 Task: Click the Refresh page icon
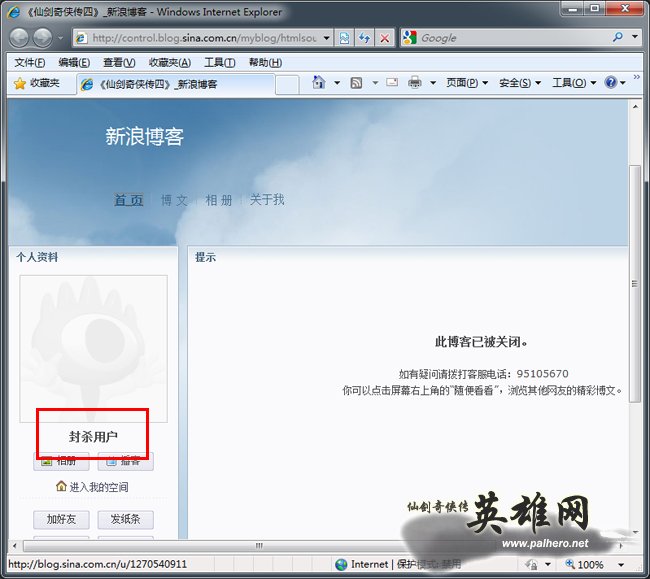(x=364, y=38)
